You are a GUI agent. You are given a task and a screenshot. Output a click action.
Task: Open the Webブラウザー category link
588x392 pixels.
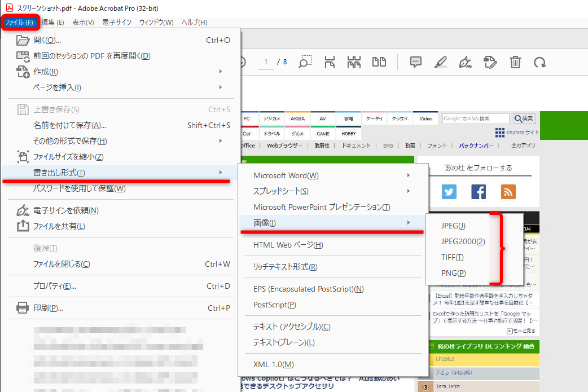coord(284,146)
